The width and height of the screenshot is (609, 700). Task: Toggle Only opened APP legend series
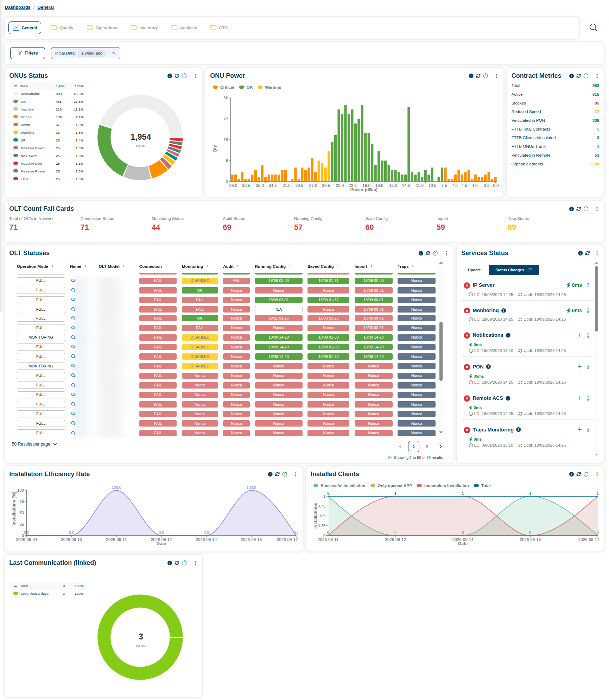pos(391,486)
